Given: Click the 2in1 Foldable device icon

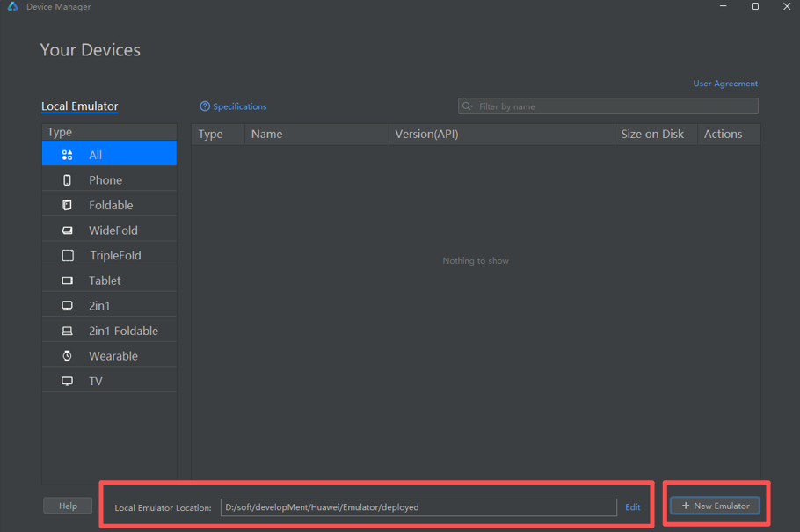Looking at the screenshot, I should 67,331.
